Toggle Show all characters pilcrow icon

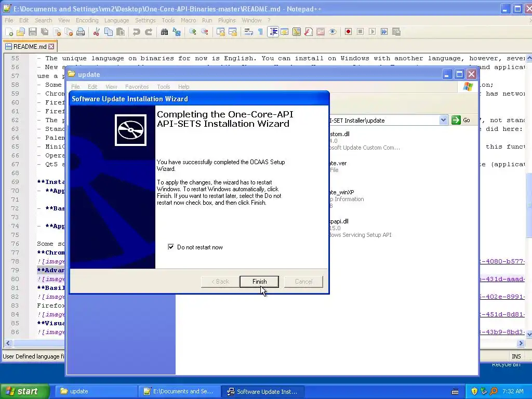coord(261,32)
